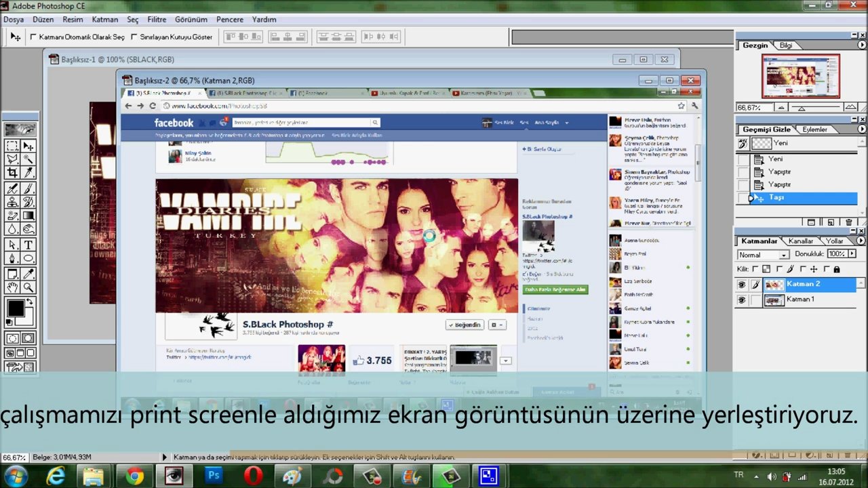Select the Ellipse shape tool

click(x=28, y=258)
